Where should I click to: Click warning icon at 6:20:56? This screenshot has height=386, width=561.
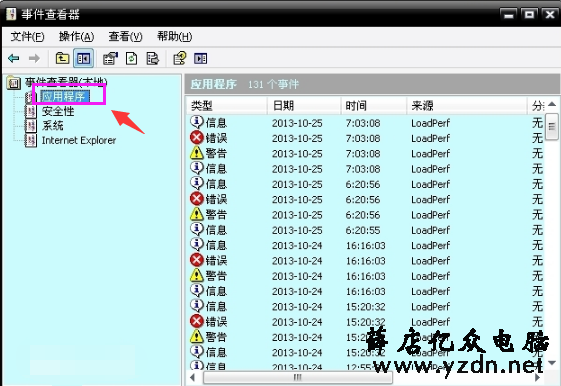pyautogui.click(x=197, y=214)
